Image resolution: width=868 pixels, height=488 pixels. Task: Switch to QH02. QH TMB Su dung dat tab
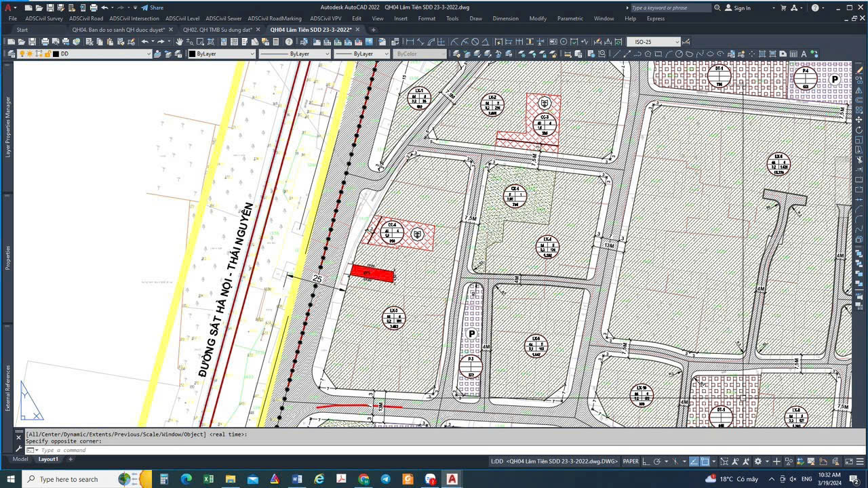click(217, 30)
